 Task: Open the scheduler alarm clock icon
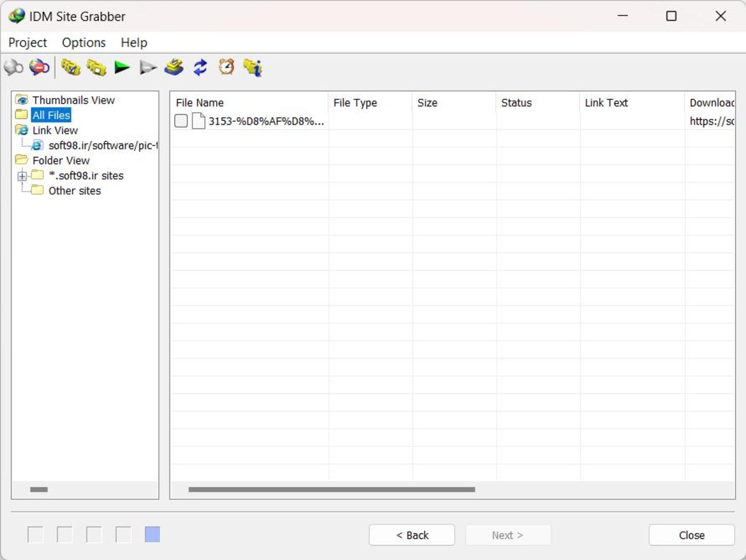pos(226,68)
